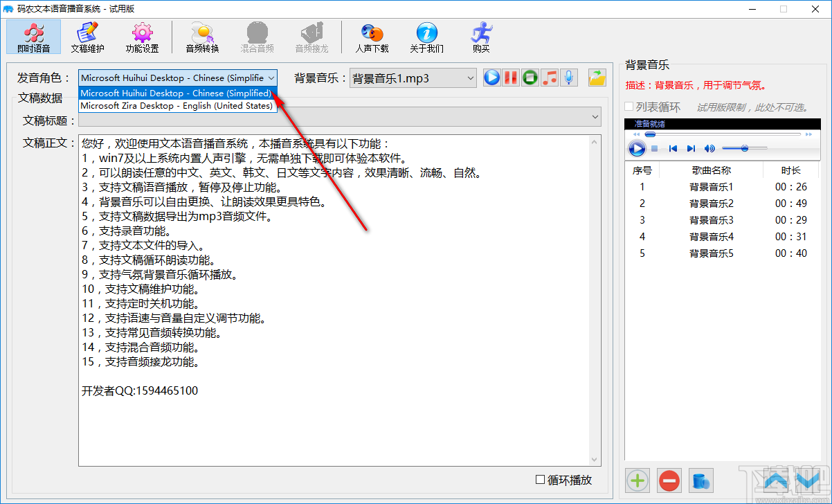Mute the background music speaker icon

click(709, 149)
